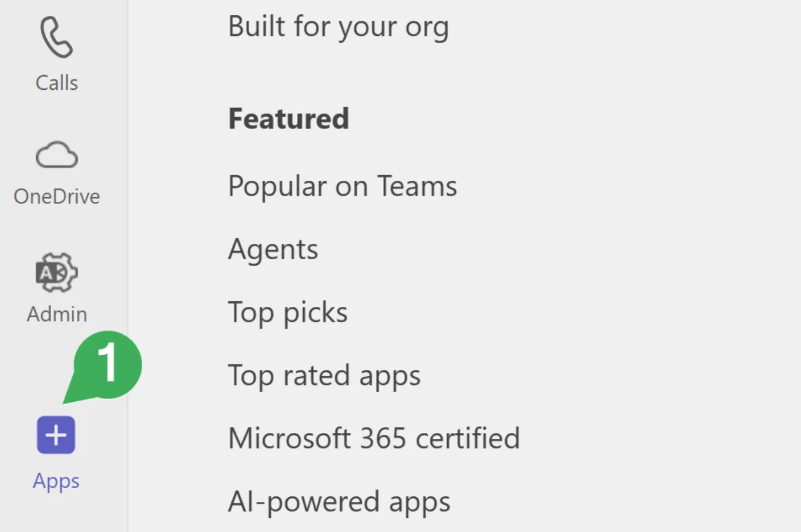This screenshot has width=801, height=532.
Task: View AI-powered apps category
Action: (339, 502)
